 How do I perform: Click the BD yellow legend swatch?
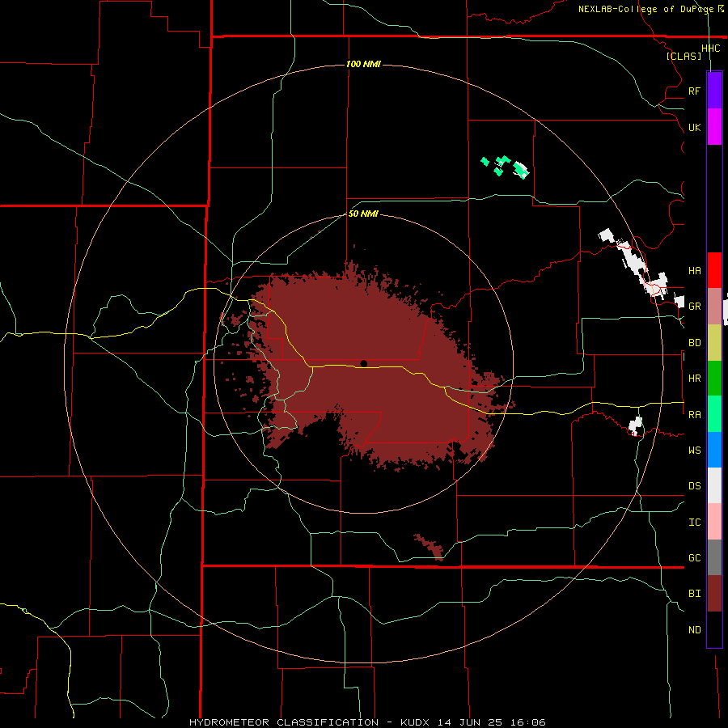(x=714, y=342)
